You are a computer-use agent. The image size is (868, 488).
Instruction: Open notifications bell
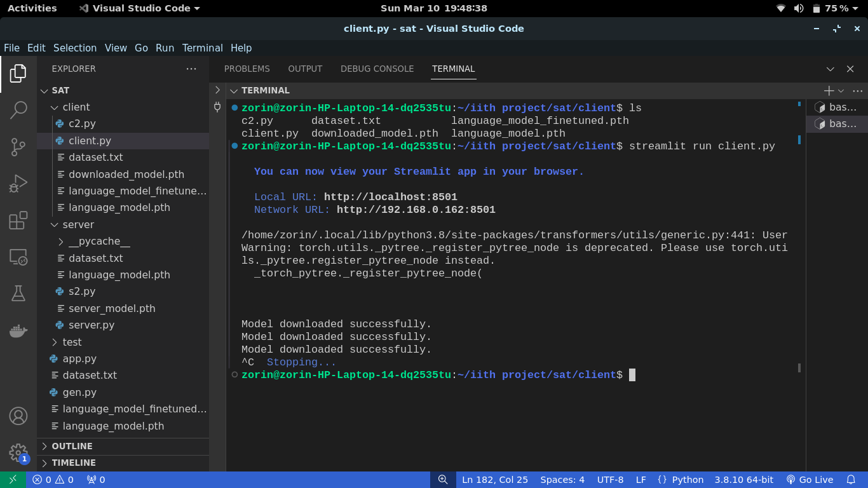[x=851, y=480]
